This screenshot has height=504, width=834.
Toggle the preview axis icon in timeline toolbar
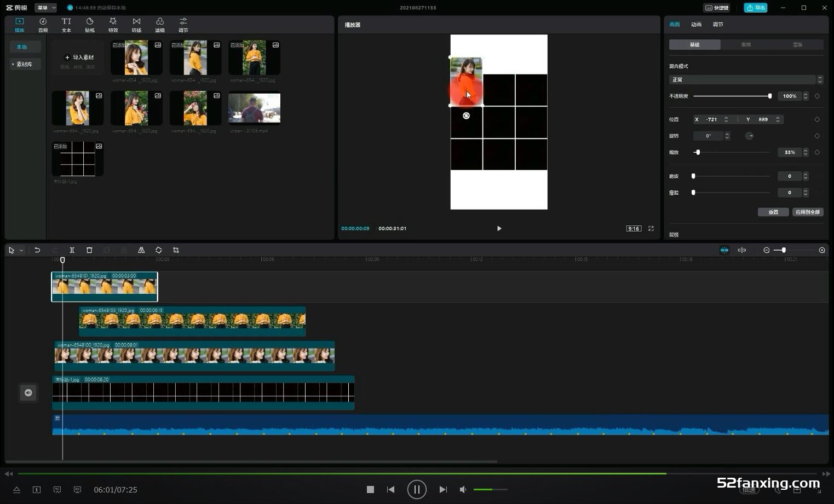[742, 250]
